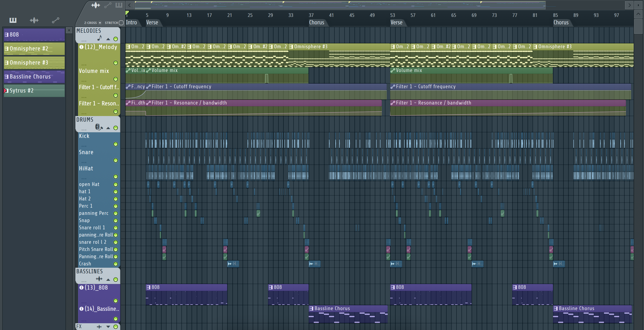This screenshot has height=330, width=644.
Task: Mute the (13)_808 track
Action: 116,300
